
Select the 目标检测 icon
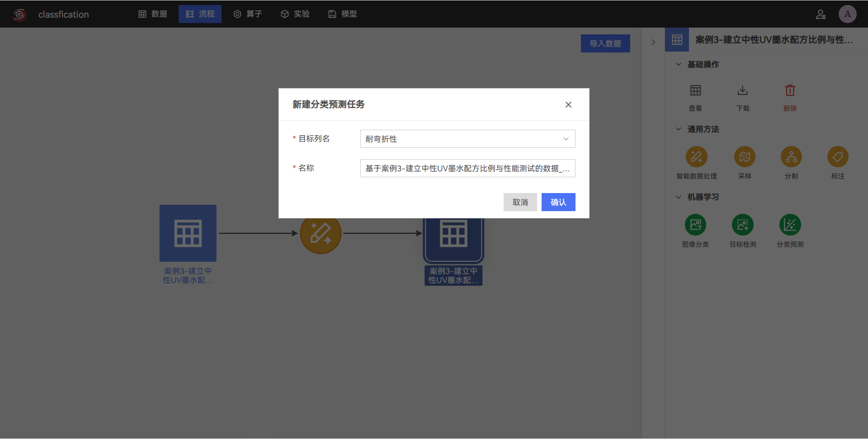(743, 225)
